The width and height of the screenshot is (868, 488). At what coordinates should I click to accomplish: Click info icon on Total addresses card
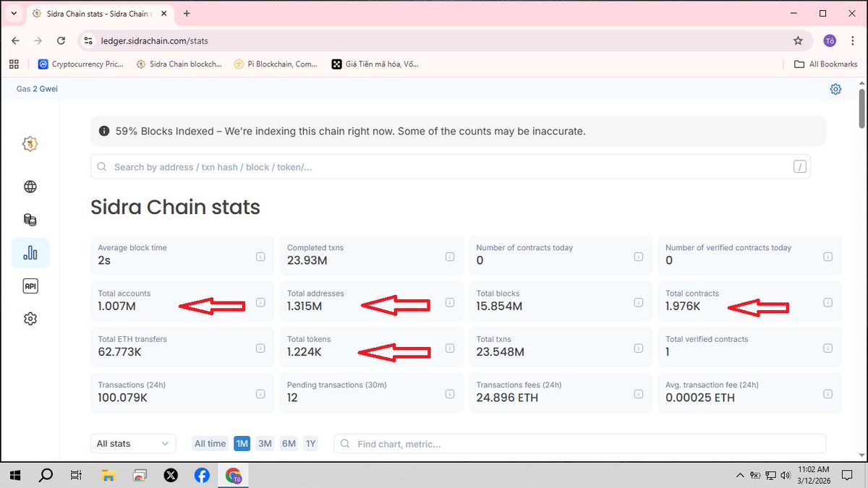[x=450, y=302]
